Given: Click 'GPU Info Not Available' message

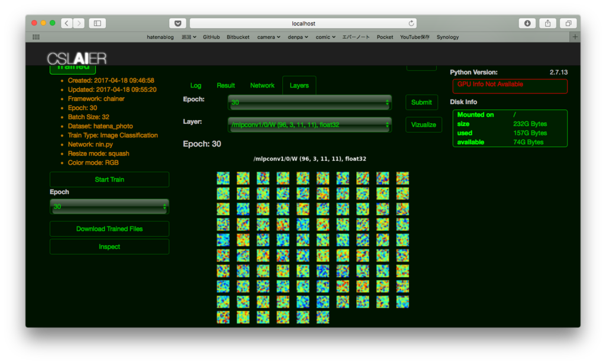Looking at the screenshot, I should click(x=490, y=84).
